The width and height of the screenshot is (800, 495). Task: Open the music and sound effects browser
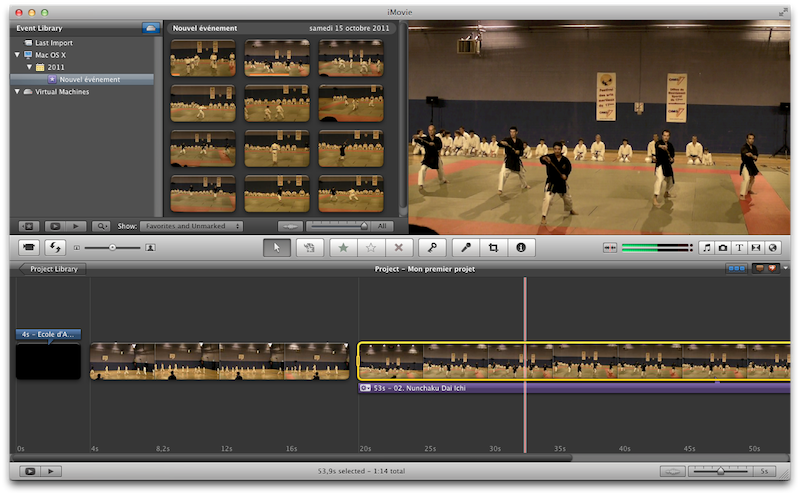[707, 248]
